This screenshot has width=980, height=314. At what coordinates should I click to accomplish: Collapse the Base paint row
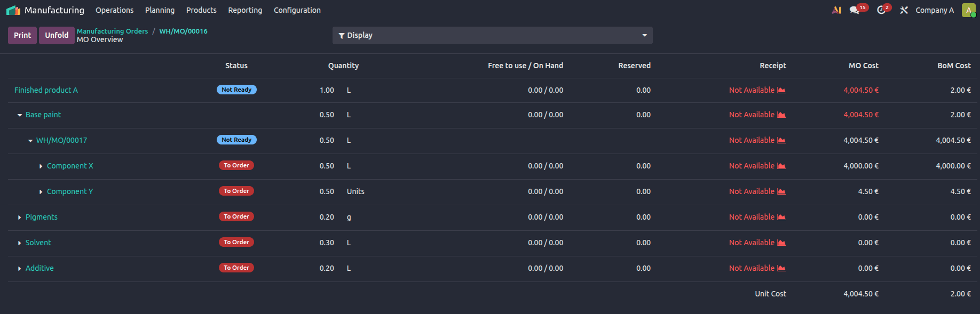pos(20,115)
